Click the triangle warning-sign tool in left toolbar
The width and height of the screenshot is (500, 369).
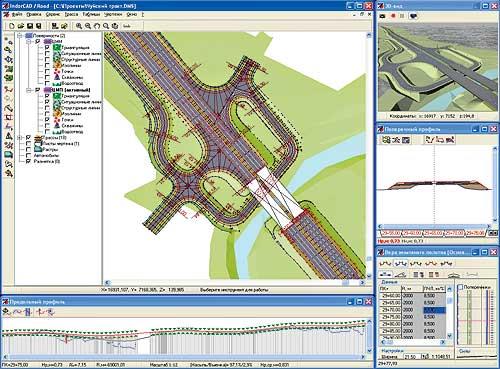(x=9, y=136)
